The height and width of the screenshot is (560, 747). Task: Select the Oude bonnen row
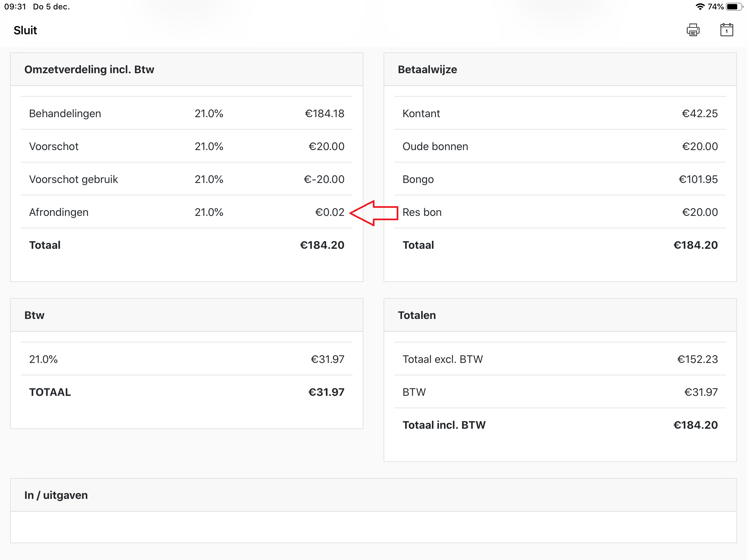click(560, 146)
